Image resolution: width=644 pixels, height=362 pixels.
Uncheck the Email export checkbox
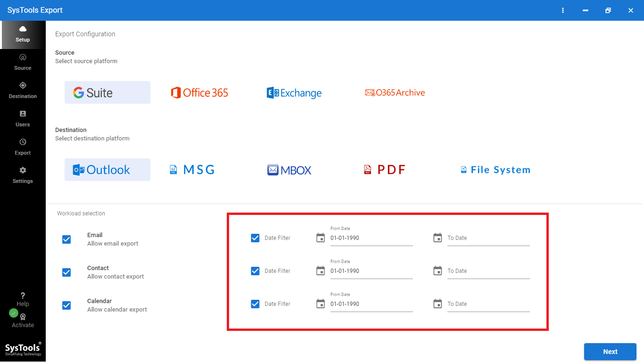[66, 239]
